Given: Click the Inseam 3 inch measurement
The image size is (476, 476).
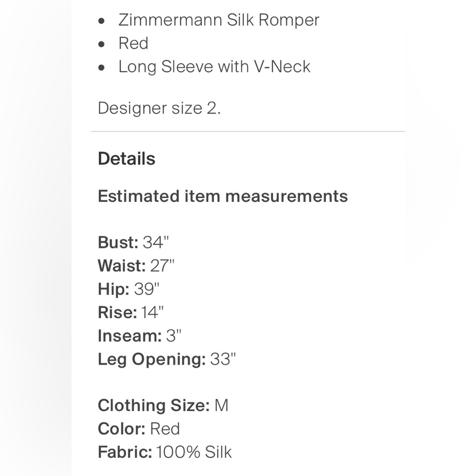Looking at the screenshot, I should tap(139, 336).
